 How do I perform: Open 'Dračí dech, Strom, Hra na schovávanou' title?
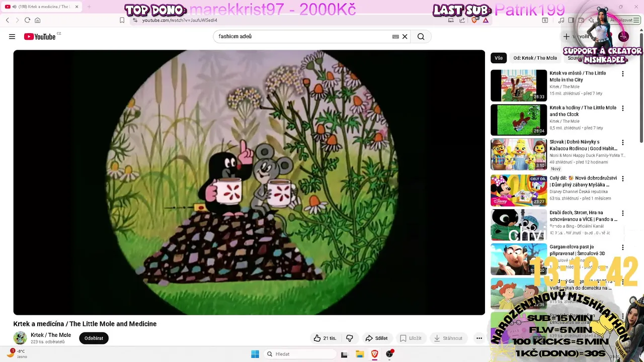click(x=583, y=216)
